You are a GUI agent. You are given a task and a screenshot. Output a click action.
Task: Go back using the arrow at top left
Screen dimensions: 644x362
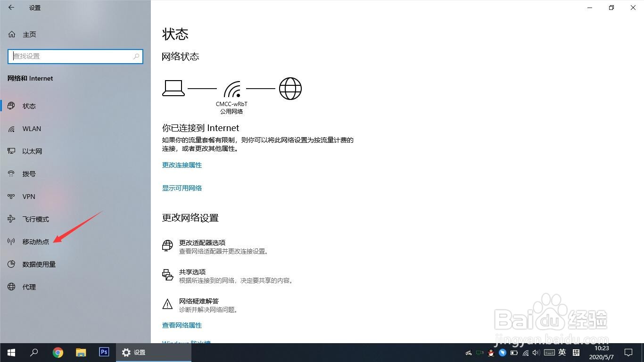tap(11, 8)
